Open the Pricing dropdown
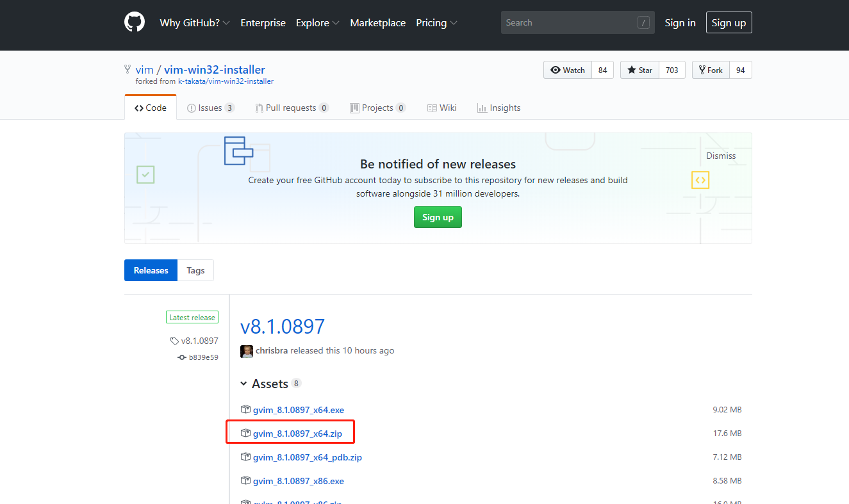Screen dimensions: 849x504 pos(436,22)
